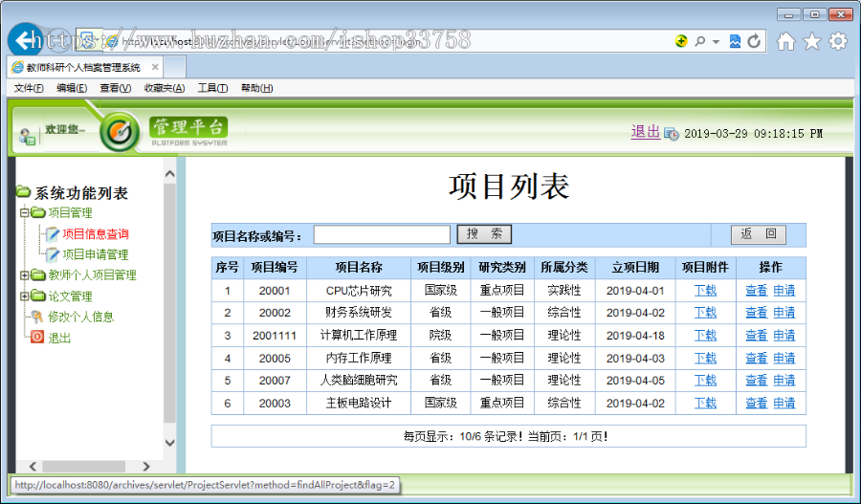Open Favorites star icon
Viewport: 861px width, 504px height.
coord(812,41)
